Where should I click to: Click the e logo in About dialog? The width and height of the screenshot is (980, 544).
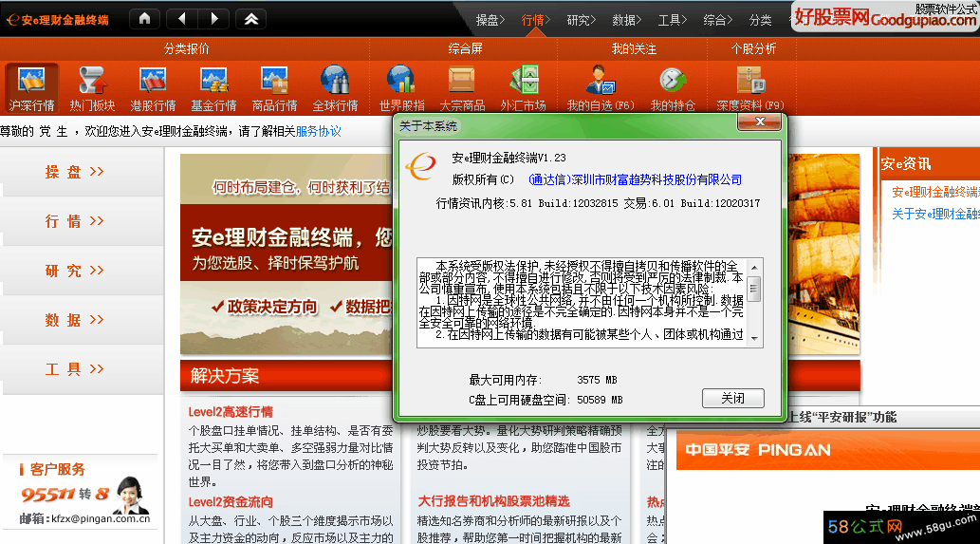421,166
